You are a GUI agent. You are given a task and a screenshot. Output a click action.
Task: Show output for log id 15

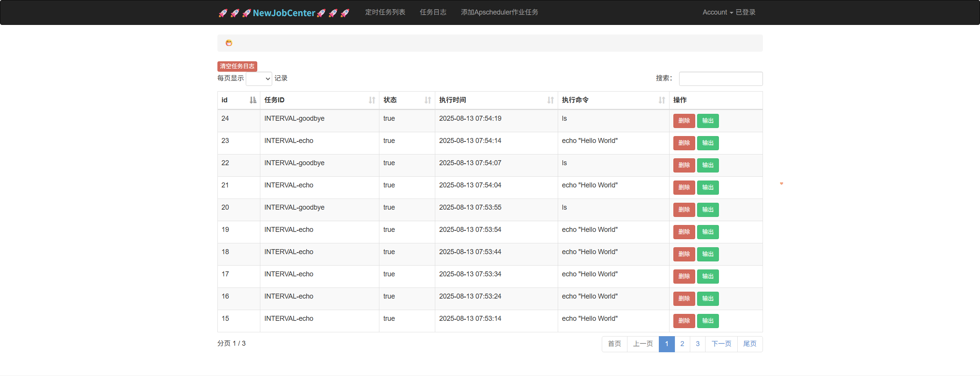pos(708,321)
